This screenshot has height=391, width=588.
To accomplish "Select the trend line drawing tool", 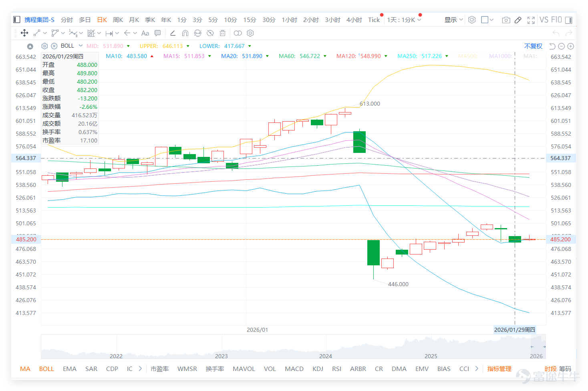I will [37, 33].
